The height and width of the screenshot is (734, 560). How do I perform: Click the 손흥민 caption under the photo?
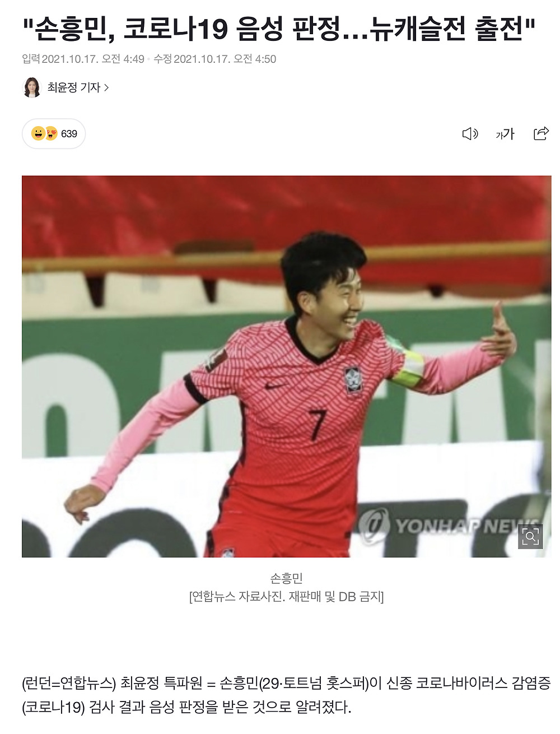pyautogui.click(x=286, y=578)
